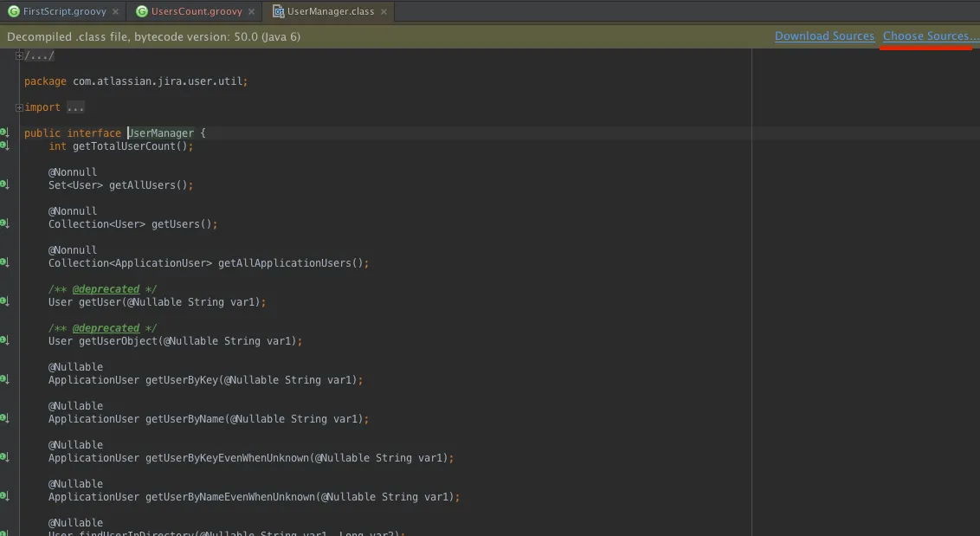Click the @Nonnull annotation above getAllUsers
This screenshot has height=536, width=980.
coord(73,172)
